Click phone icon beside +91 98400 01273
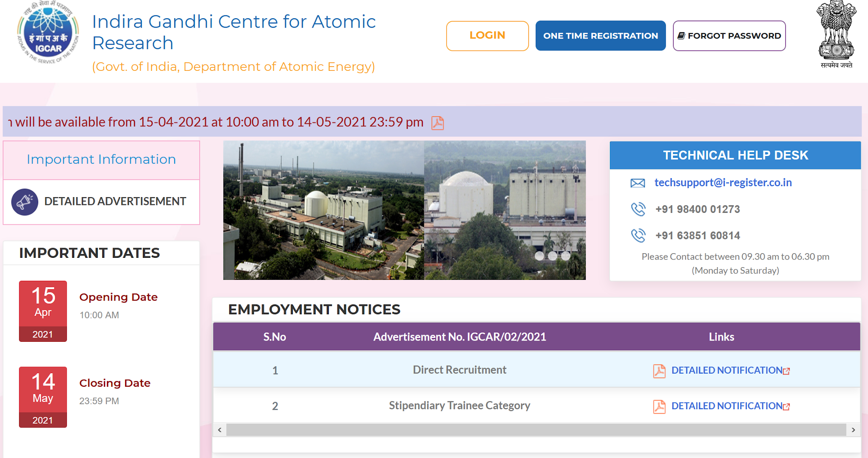This screenshot has height=458, width=868. (x=638, y=209)
